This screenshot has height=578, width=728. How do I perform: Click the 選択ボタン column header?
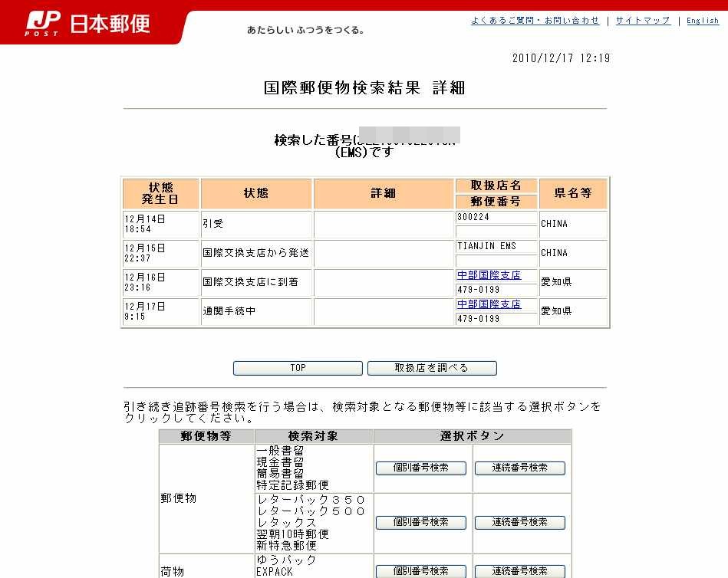[473, 436]
